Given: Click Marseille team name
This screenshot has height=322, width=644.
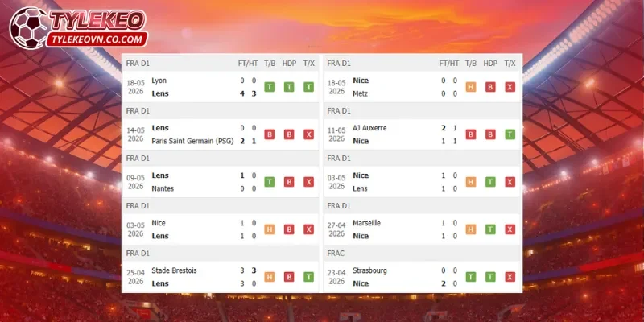Looking at the screenshot, I should [x=367, y=223].
